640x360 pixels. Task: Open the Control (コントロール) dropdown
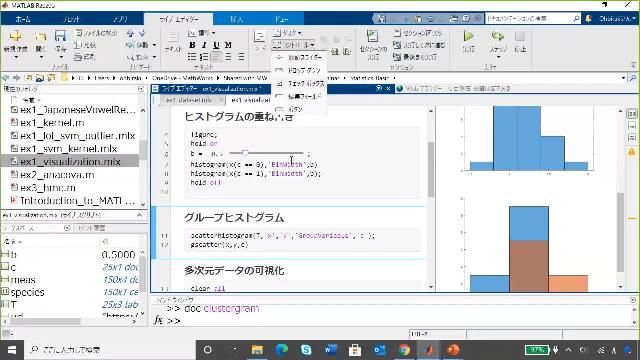coord(293,44)
